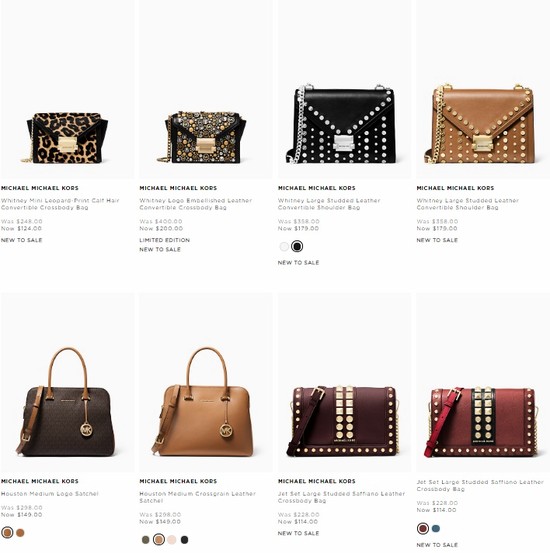
Task: Click the Houston Medium Logo Satchel title
Action: [50, 494]
